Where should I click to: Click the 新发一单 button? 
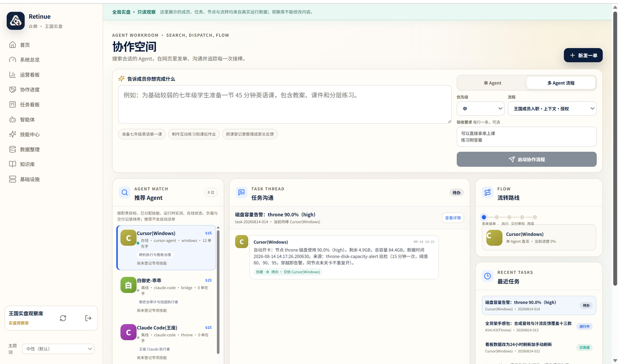(x=583, y=55)
